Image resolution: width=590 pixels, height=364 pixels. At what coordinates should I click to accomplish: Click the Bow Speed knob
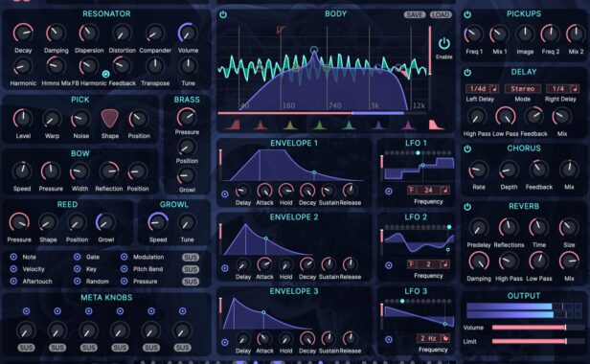(x=22, y=171)
